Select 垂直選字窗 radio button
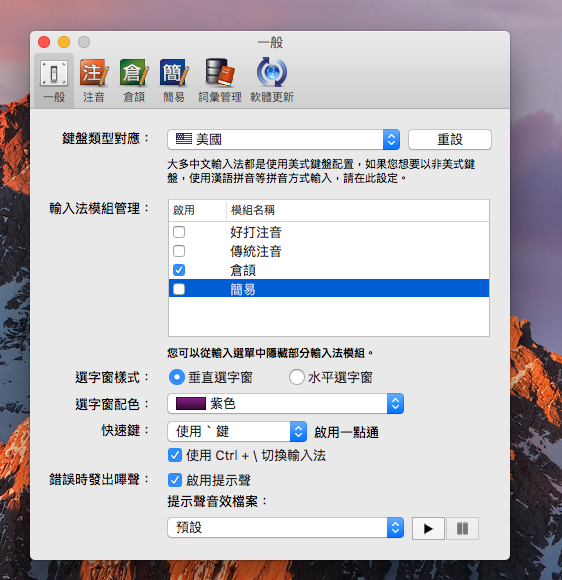The height and width of the screenshot is (580, 562). (177, 377)
